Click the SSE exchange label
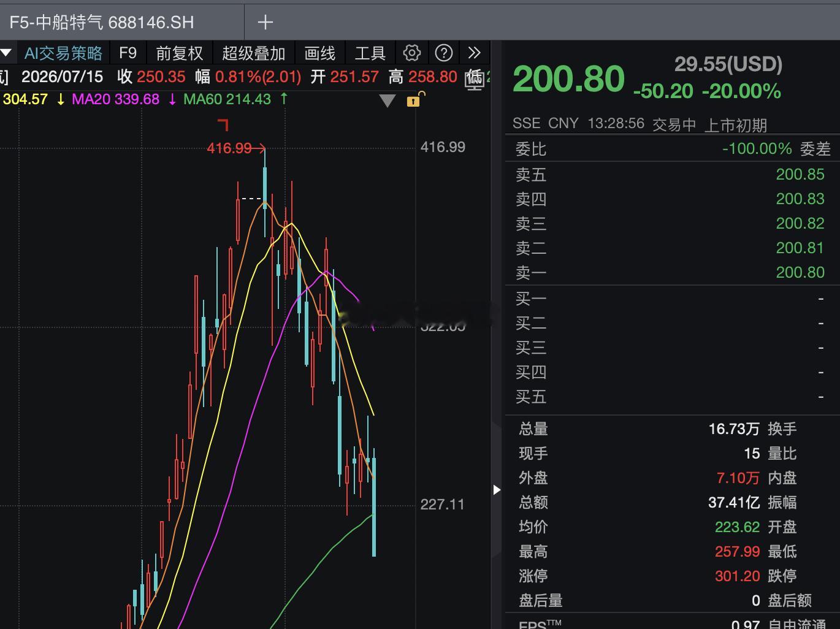 point(526,124)
